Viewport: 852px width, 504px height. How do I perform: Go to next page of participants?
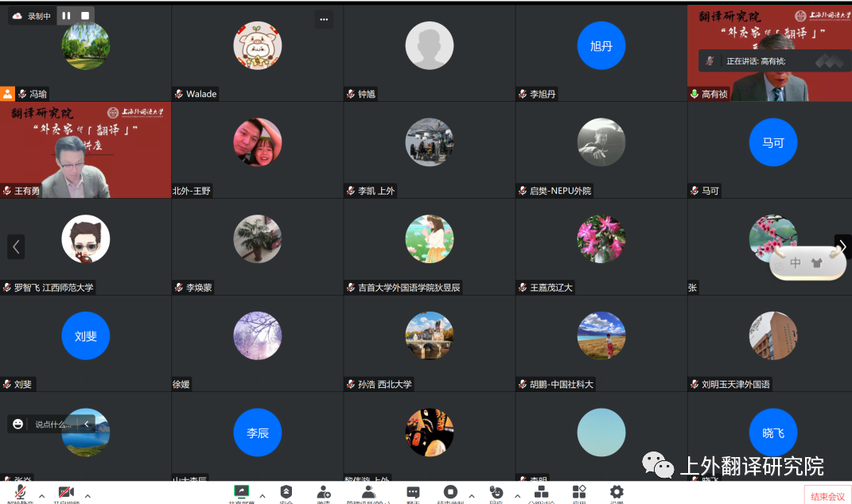coord(842,247)
